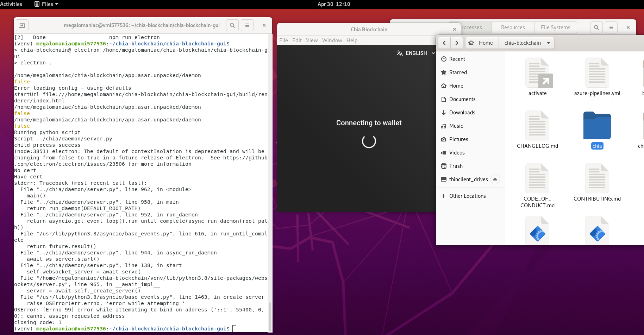The width and height of the screenshot is (644, 335).
Task: Switch to Resources tab in System Monitor
Action: coord(513,27)
